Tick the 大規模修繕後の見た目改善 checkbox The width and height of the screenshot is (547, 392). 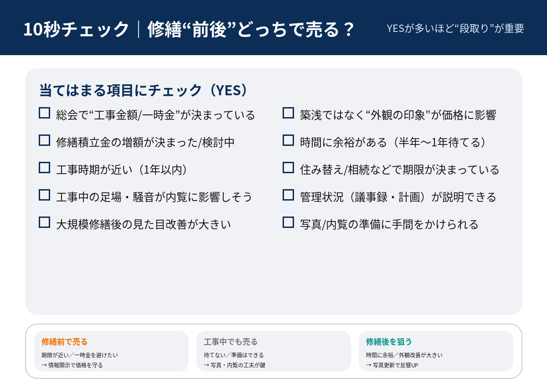point(44,222)
